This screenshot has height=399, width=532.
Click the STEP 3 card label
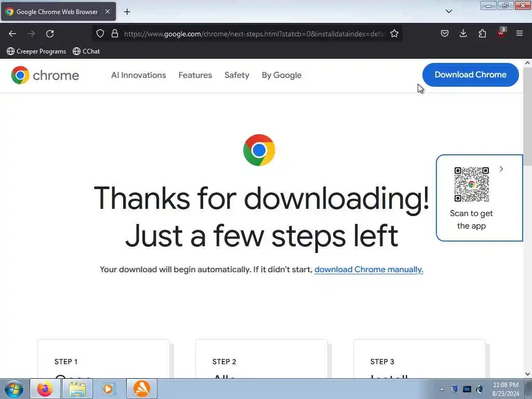382,362
